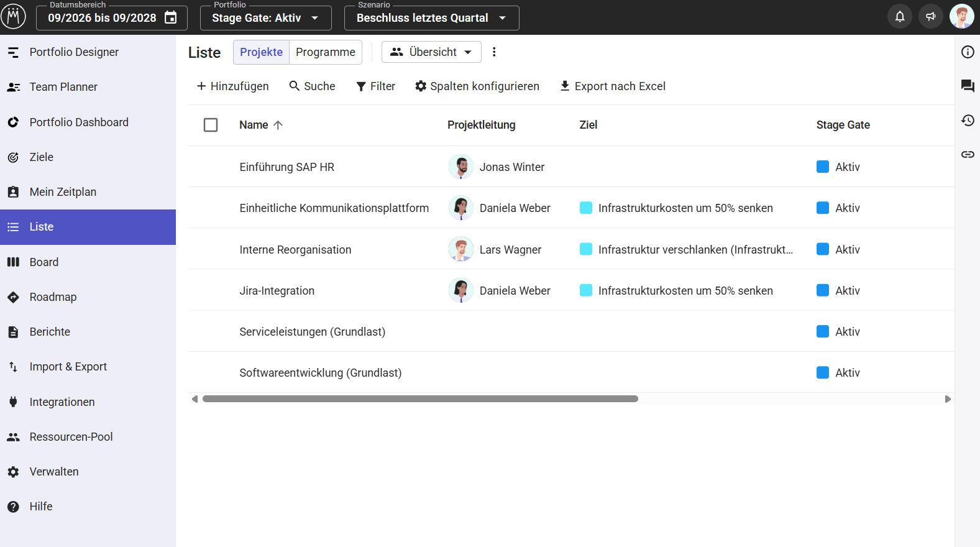
Task: Edit the Datumsbereich field
Action: (x=112, y=18)
